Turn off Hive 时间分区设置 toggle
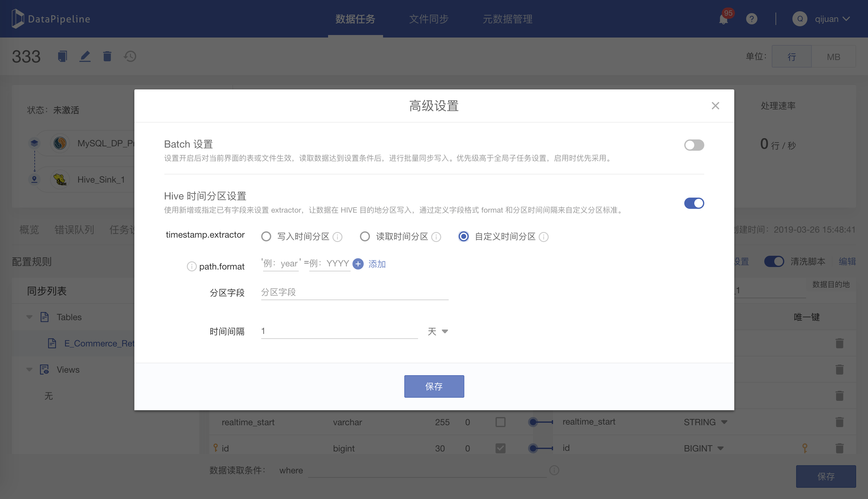 (x=694, y=203)
